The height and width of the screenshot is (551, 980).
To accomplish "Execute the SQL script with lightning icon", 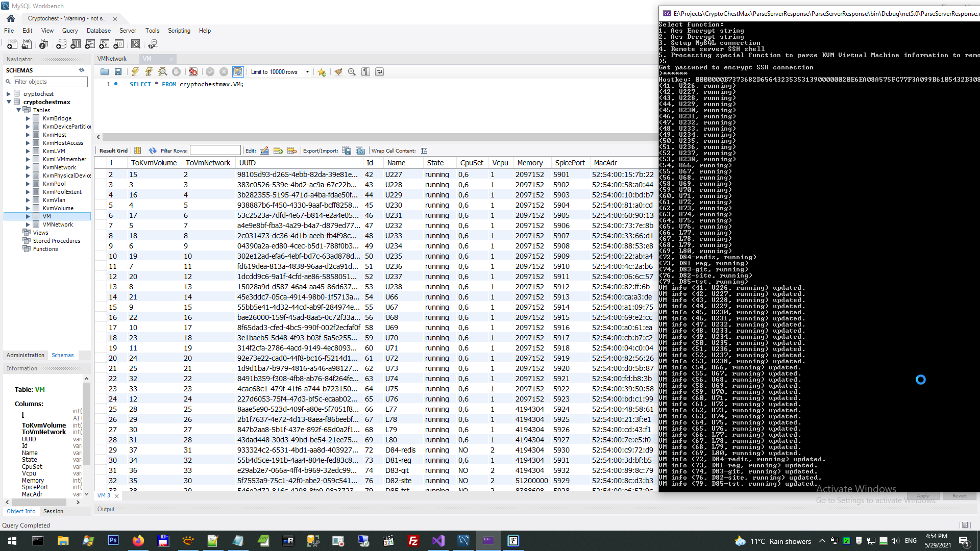I will click(x=135, y=72).
